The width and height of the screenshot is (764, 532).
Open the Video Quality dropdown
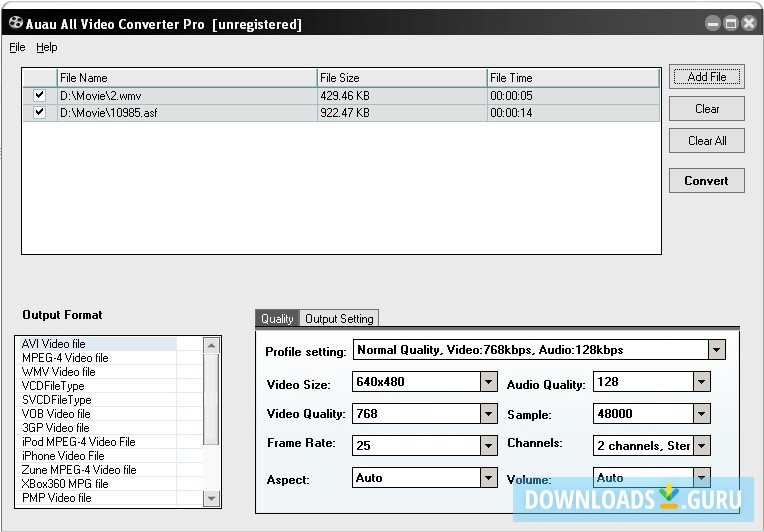pyautogui.click(x=488, y=414)
